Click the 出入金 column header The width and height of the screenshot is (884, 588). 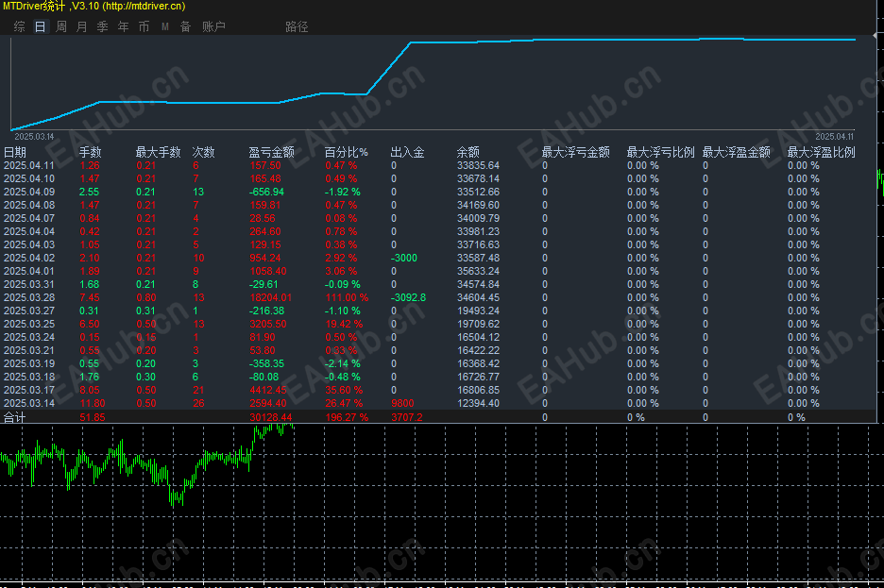408,152
